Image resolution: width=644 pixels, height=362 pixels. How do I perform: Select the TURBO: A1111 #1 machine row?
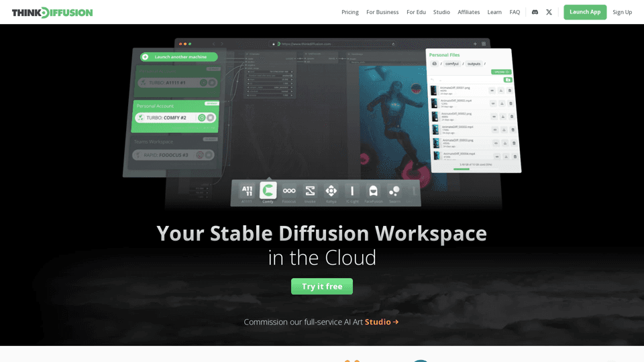pyautogui.click(x=177, y=83)
